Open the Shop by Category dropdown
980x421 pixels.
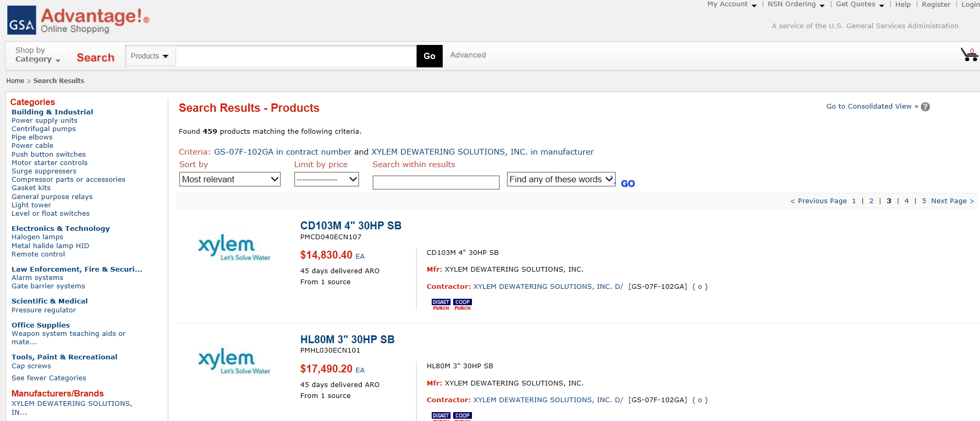point(38,55)
